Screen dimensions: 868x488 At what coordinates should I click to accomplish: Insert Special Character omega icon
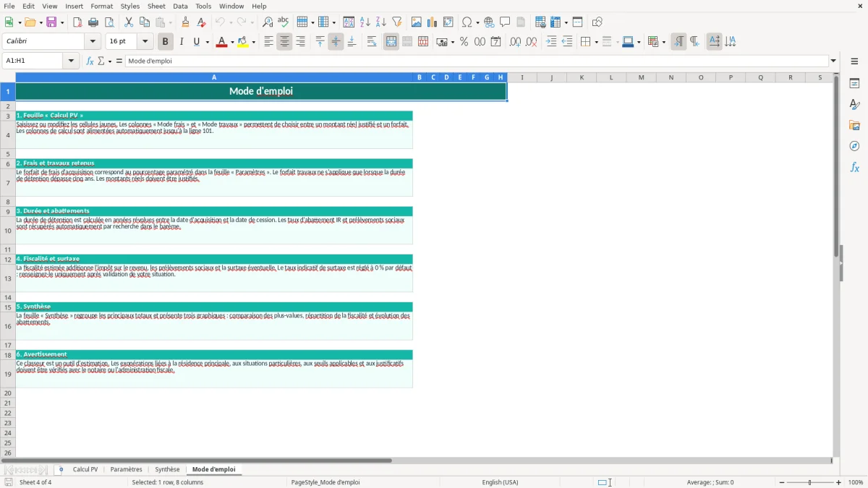coord(467,22)
